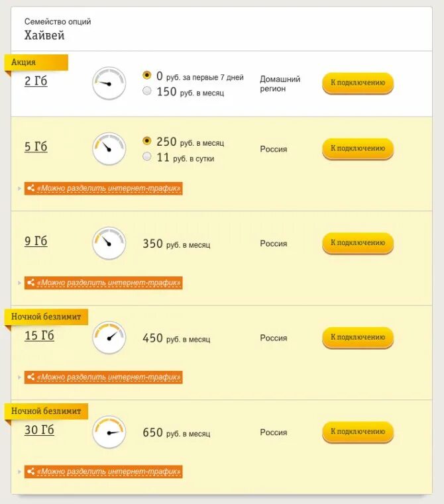Expand arrow beside 5 Гб traffic sharing banner
This screenshot has height=504, width=444.
pyautogui.click(x=20, y=188)
